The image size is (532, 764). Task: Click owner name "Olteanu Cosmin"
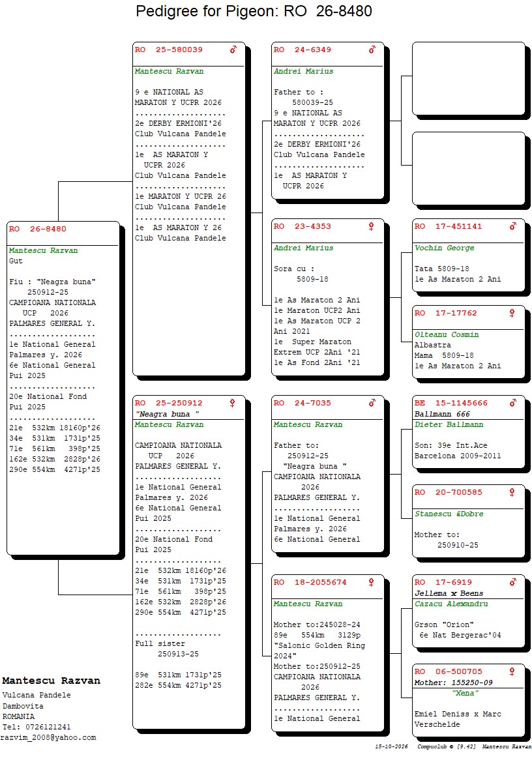(447, 334)
